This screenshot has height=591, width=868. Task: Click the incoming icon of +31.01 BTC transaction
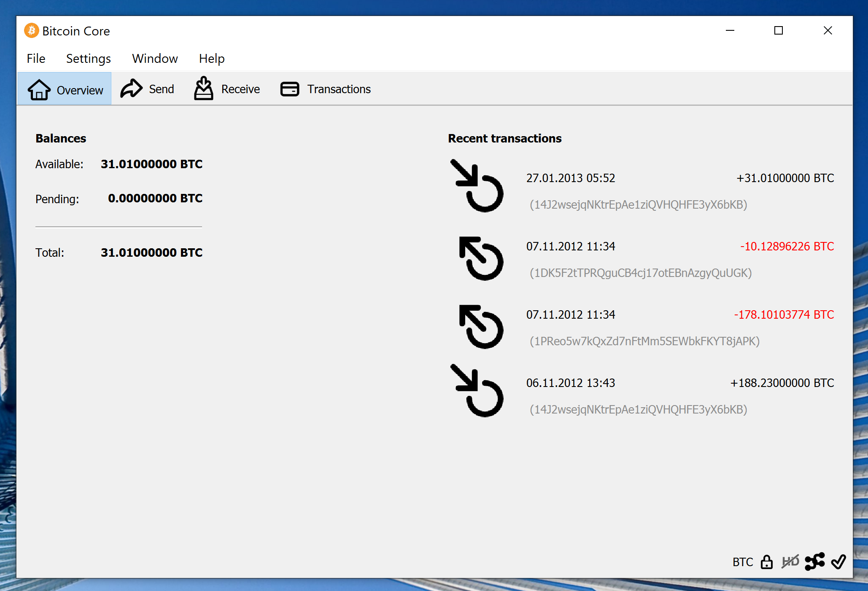click(477, 186)
